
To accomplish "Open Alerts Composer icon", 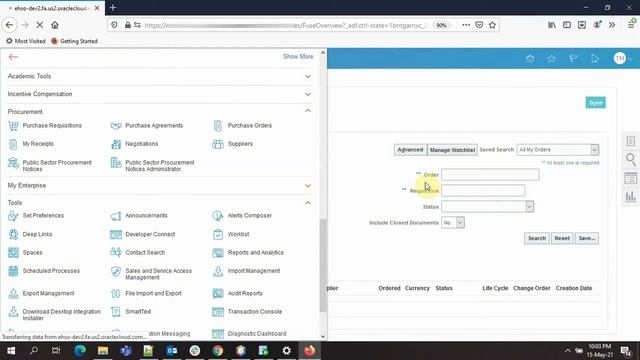I will pos(218,216).
